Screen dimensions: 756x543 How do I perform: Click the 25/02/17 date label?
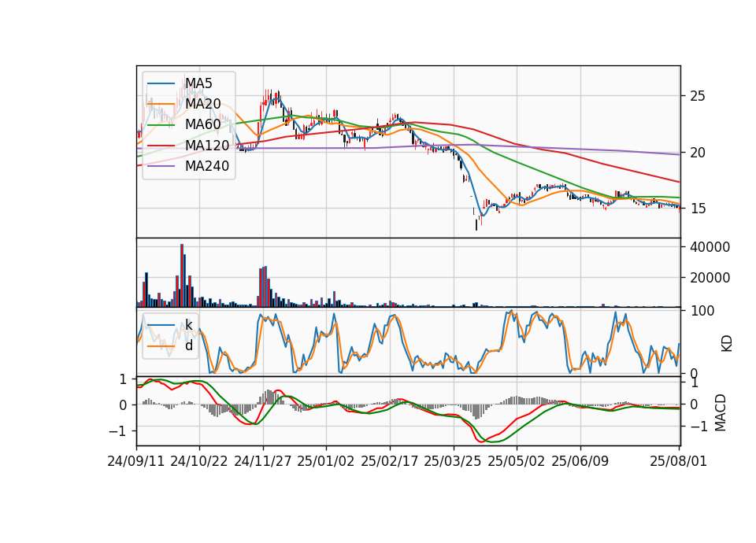click(x=390, y=461)
